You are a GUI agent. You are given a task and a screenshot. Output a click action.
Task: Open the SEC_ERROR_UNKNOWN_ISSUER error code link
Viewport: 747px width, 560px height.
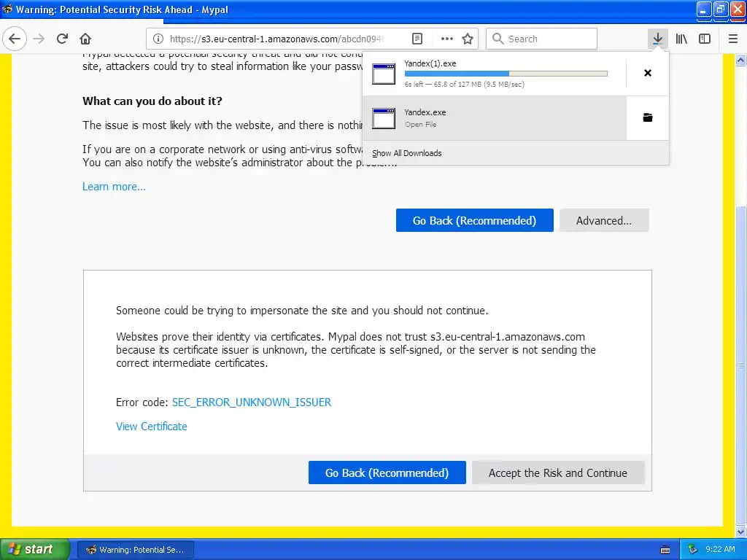point(252,402)
